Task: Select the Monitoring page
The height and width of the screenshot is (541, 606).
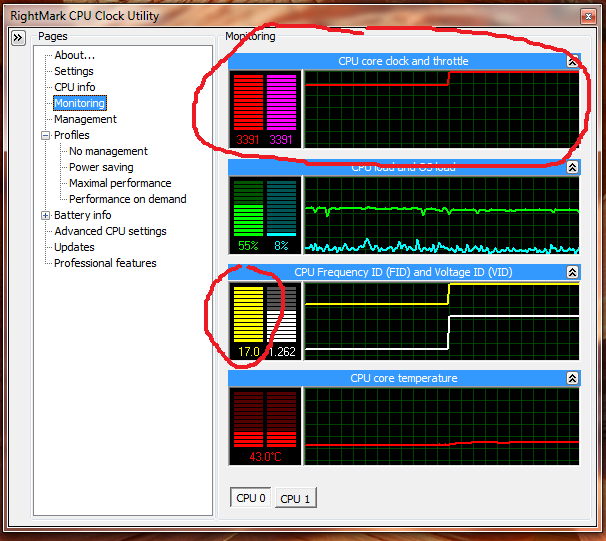Action: (80, 103)
